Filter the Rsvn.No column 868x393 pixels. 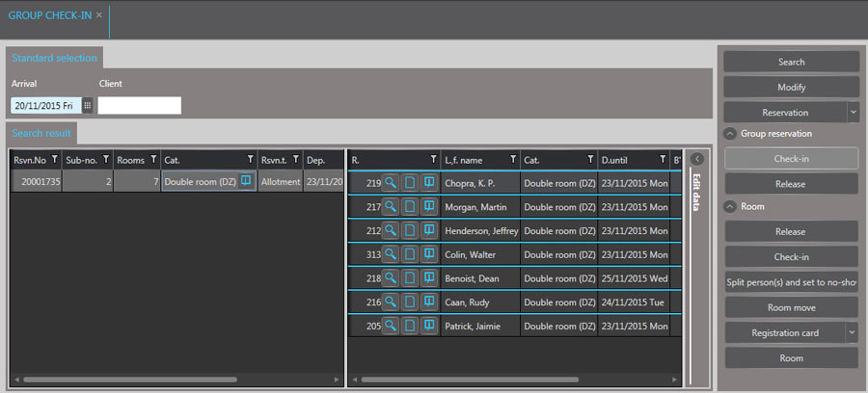coord(54,159)
